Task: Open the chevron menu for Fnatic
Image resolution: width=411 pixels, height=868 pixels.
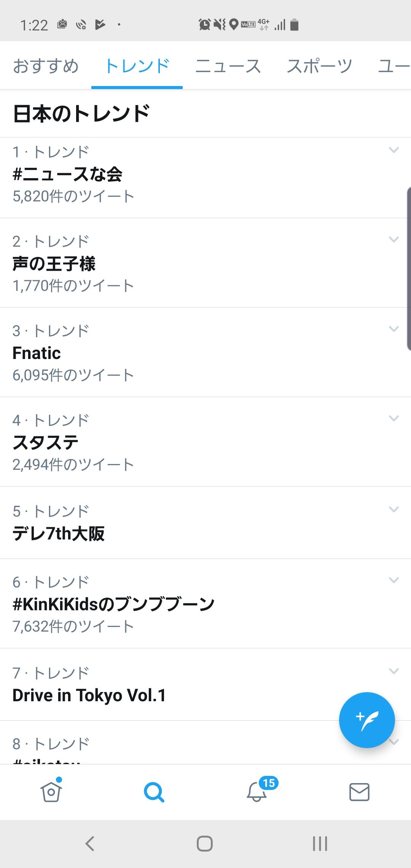Action: (x=394, y=329)
